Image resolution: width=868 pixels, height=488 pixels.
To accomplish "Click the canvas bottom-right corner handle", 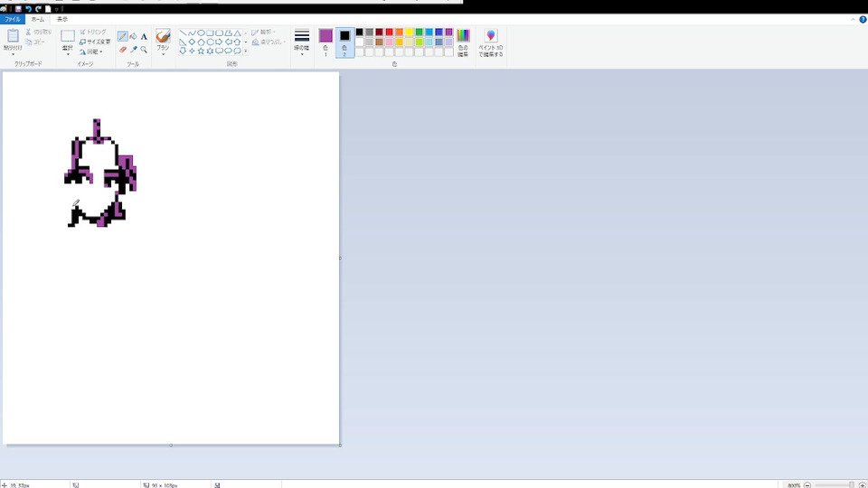I will [x=340, y=445].
